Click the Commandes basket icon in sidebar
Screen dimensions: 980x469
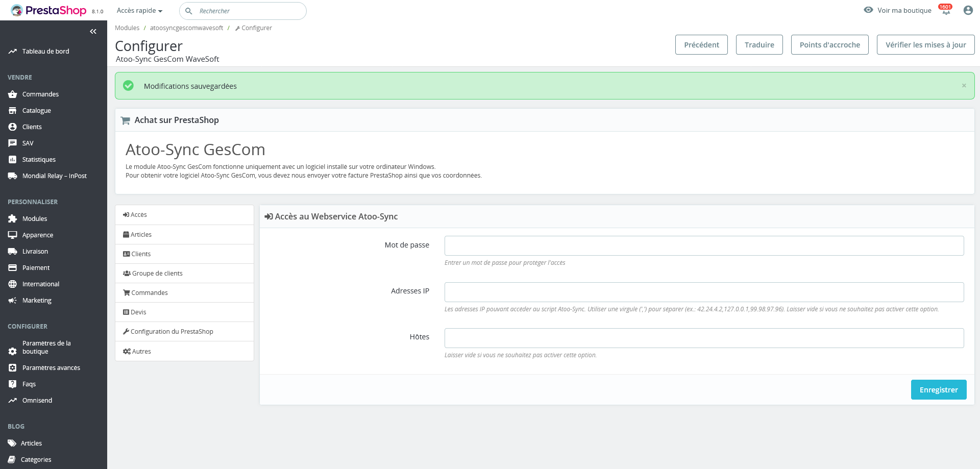[x=13, y=94]
